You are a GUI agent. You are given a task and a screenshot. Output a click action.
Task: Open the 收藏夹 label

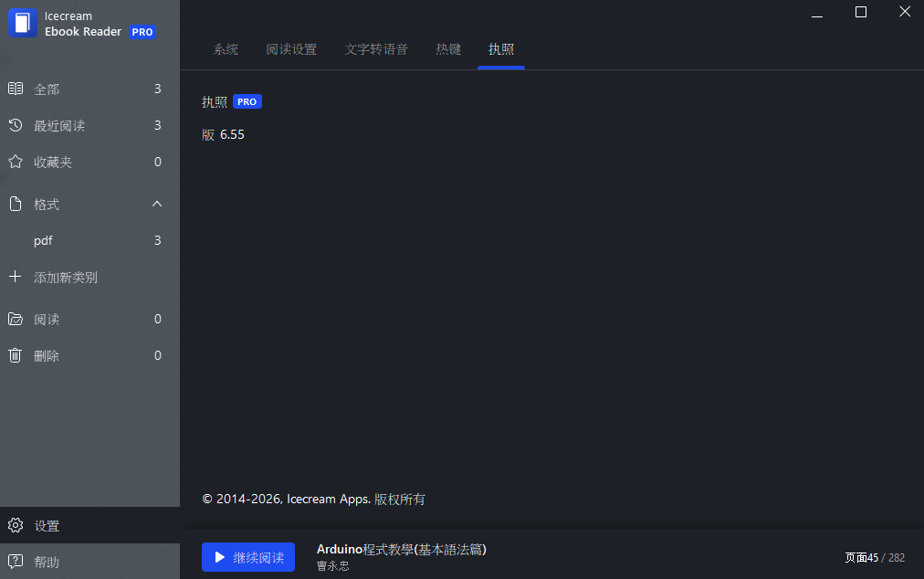click(52, 163)
